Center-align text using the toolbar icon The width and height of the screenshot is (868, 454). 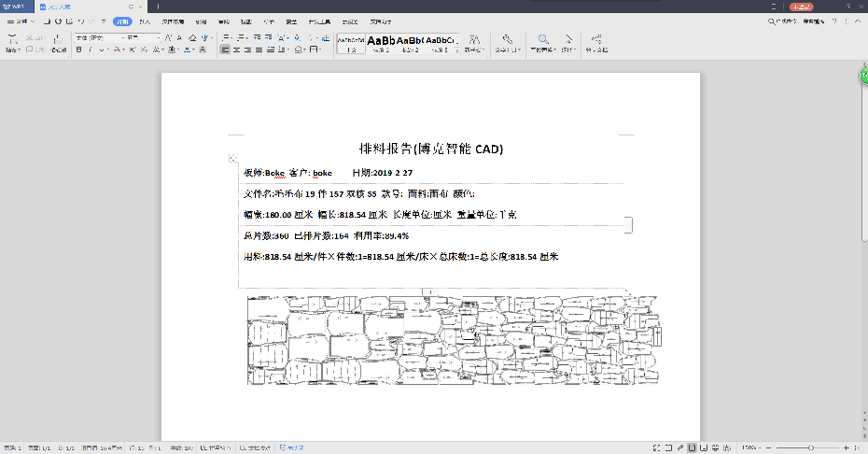click(x=237, y=50)
